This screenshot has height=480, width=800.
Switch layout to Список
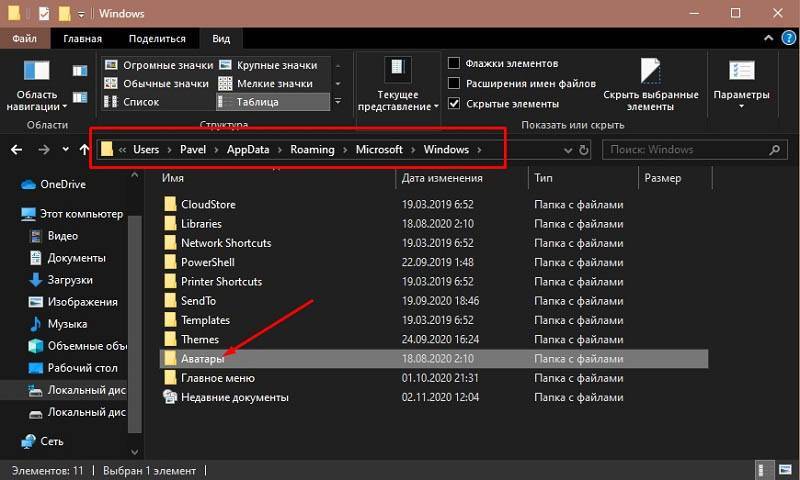coord(132,102)
